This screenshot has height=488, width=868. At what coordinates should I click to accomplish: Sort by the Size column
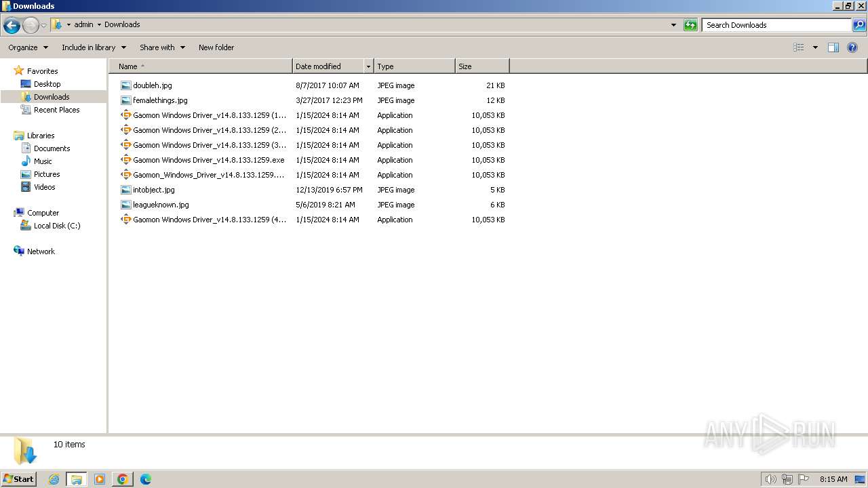482,66
